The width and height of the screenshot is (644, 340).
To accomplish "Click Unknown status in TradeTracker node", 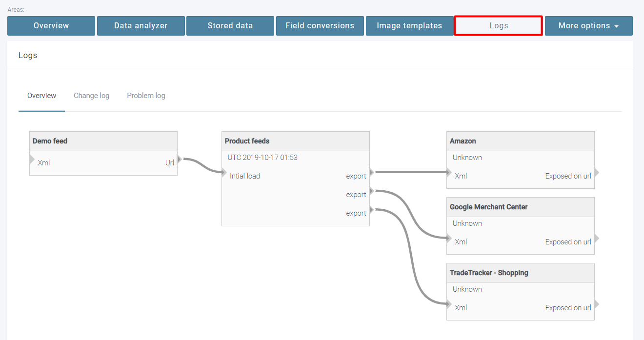I will pos(467,289).
